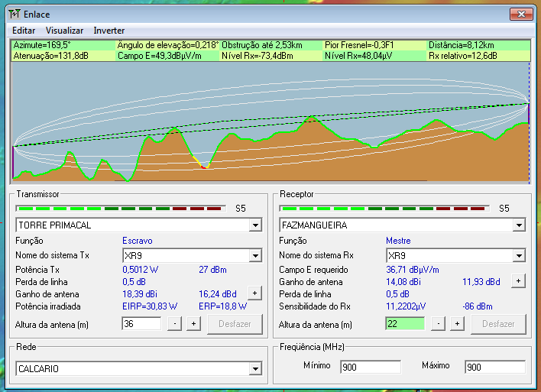Click the Pior Fresnel=-0,3F1 readout

coord(359,45)
